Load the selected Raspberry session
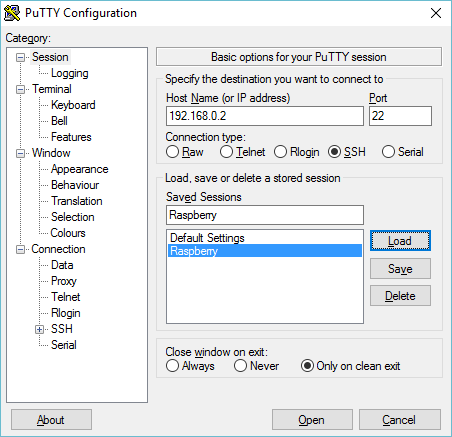 tap(400, 241)
